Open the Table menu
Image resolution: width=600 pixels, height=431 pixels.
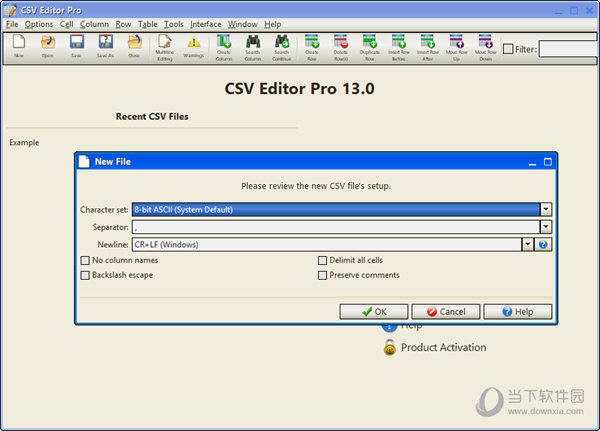(148, 24)
